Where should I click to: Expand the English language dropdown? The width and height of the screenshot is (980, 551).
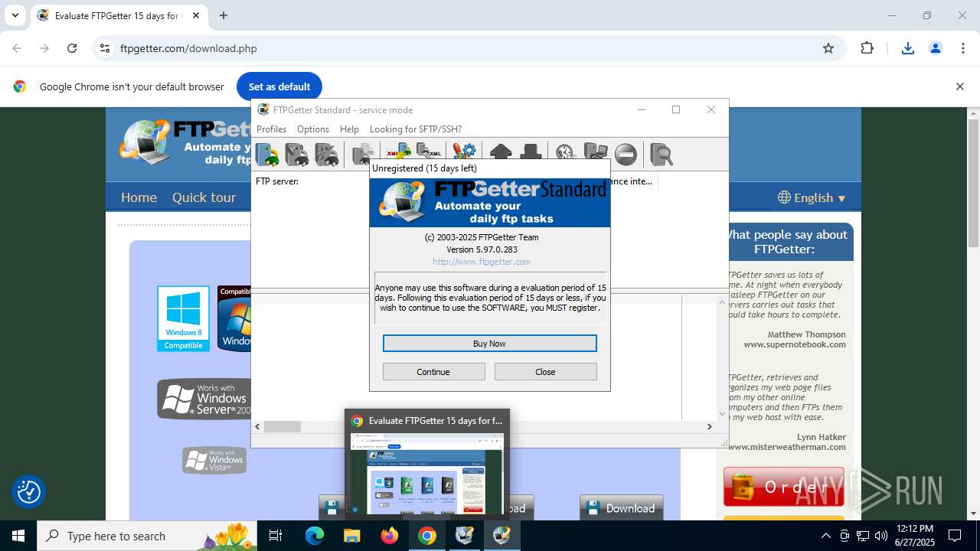(812, 197)
